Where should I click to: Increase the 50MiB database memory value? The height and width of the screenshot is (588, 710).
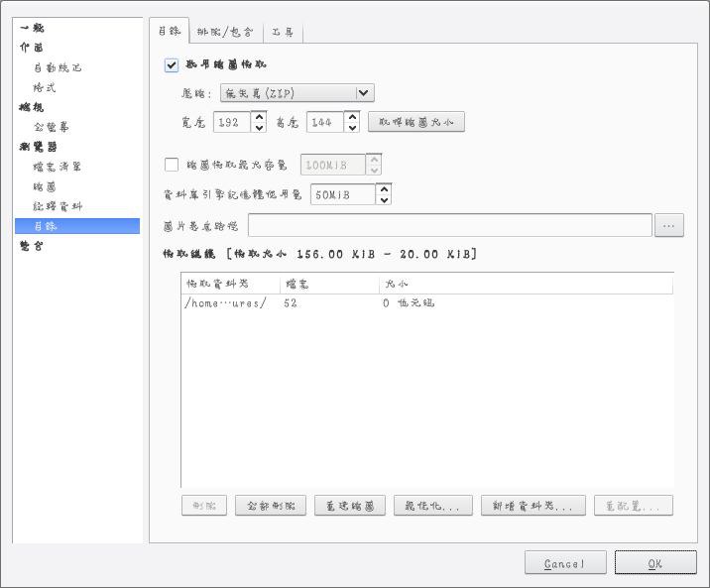click(384, 188)
